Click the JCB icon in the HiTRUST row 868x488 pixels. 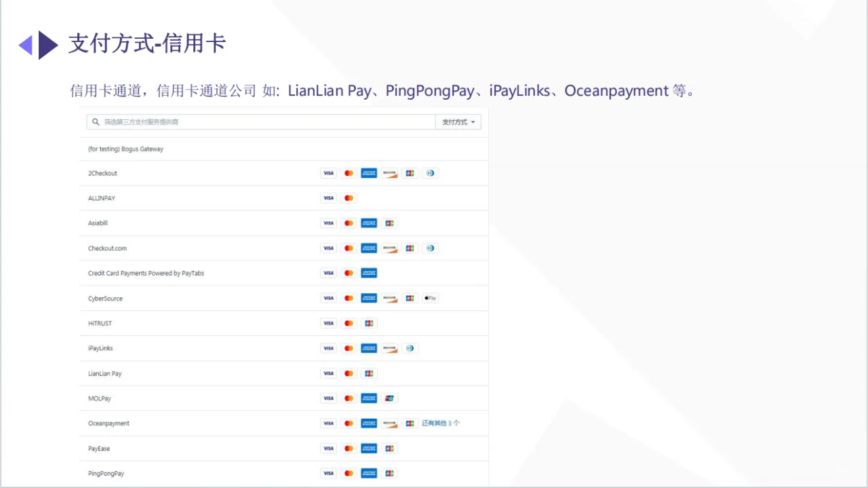click(369, 323)
